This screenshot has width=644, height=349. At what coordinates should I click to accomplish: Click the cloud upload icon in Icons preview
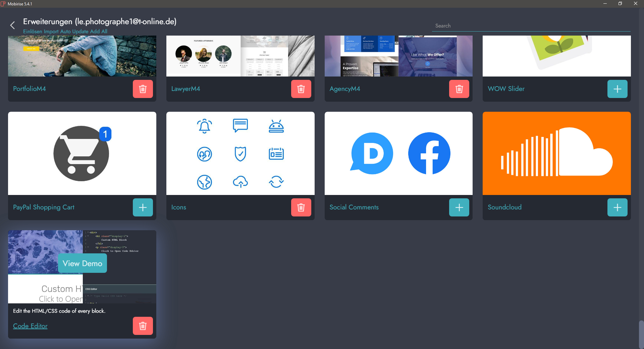click(x=240, y=182)
